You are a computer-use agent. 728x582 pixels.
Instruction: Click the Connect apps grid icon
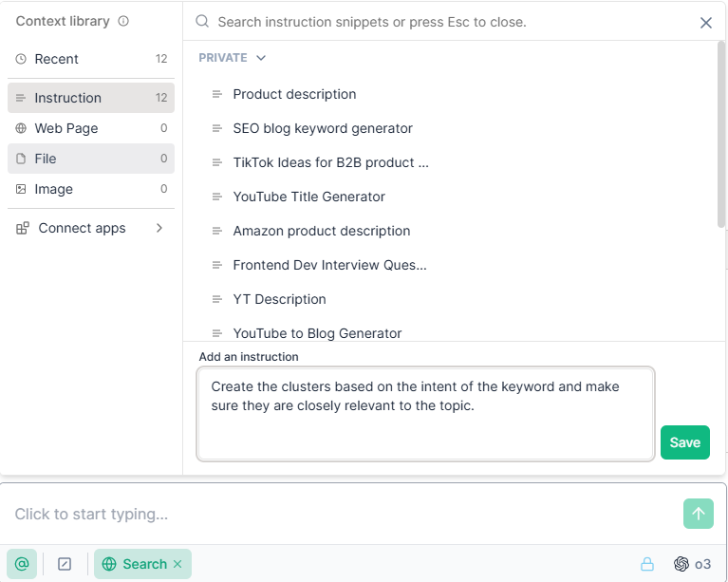coord(22,228)
